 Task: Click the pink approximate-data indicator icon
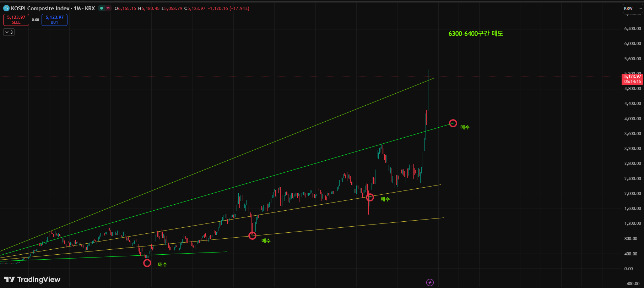(x=108, y=8)
